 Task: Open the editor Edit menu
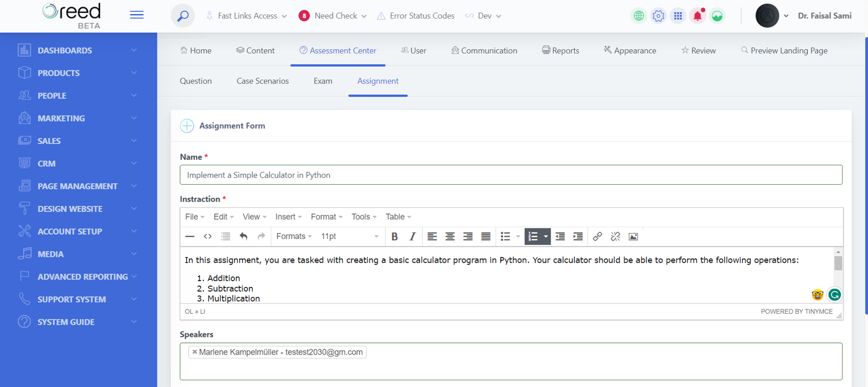(x=224, y=217)
